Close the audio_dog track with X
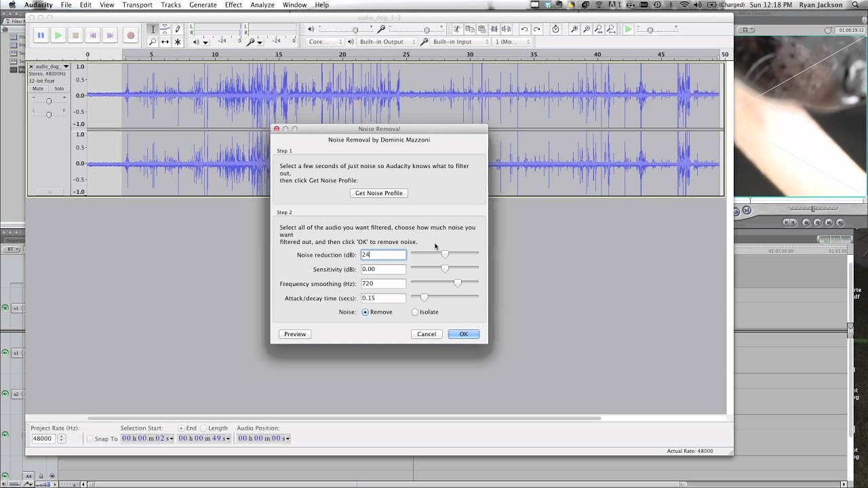This screenshot has width=868, height=488. (31, 66)
